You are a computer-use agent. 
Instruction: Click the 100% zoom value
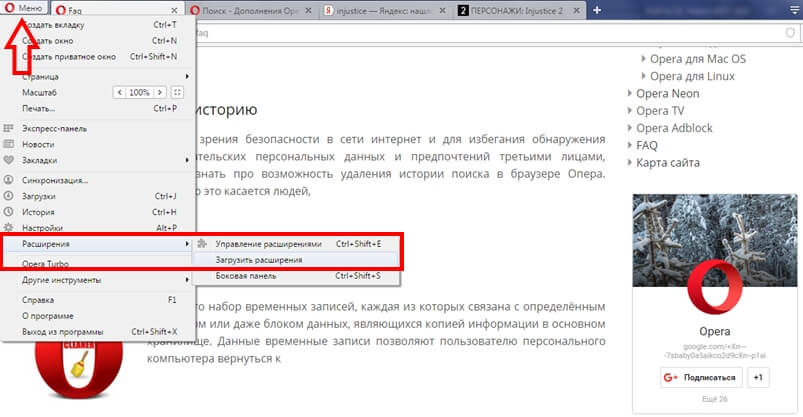(x=139, y=92)
